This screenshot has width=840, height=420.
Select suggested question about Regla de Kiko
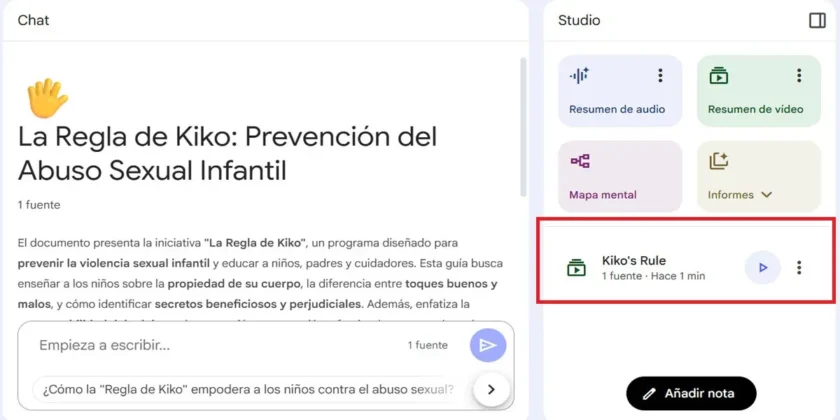coord(249,389)
